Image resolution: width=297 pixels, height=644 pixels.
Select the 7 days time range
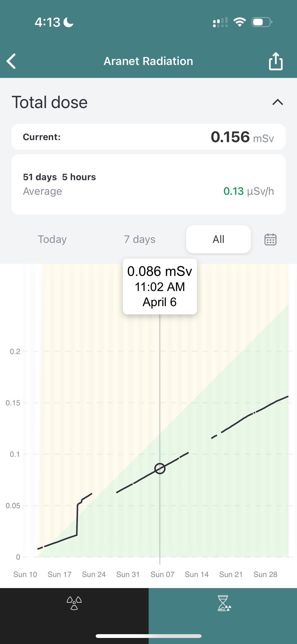pyautogui.click(x=140, y=239)
